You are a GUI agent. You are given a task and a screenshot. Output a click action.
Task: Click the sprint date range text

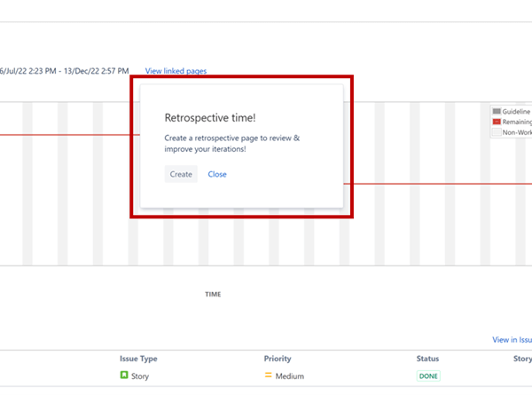pyautogui.click(x=64, y=71)
